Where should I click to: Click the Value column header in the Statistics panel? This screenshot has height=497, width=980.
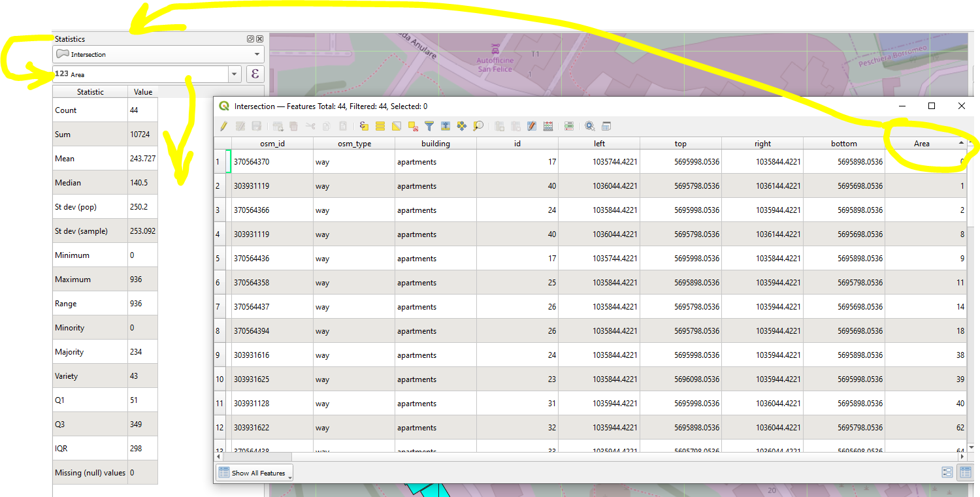pos(143,92)
